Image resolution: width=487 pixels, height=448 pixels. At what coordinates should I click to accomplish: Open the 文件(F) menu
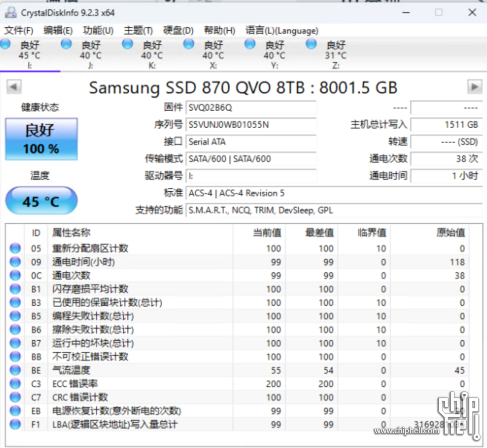[x=19, y=31]
